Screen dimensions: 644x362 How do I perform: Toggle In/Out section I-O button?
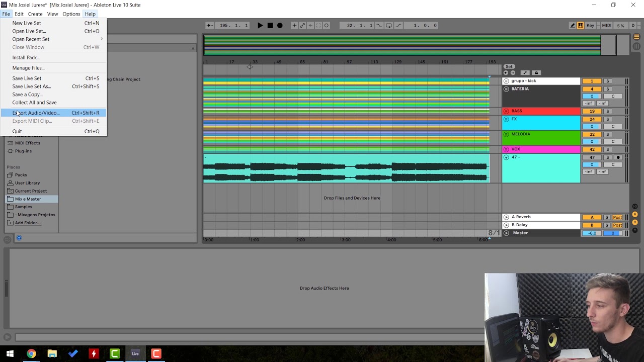[x=635, y=207]
